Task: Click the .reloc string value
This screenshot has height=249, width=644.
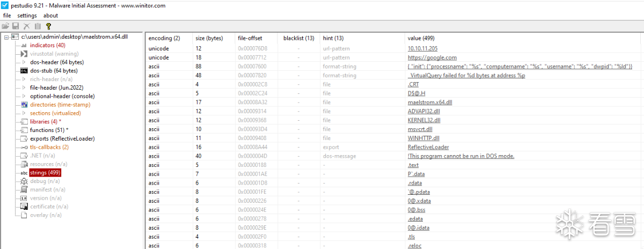Action: coord(414,245)
